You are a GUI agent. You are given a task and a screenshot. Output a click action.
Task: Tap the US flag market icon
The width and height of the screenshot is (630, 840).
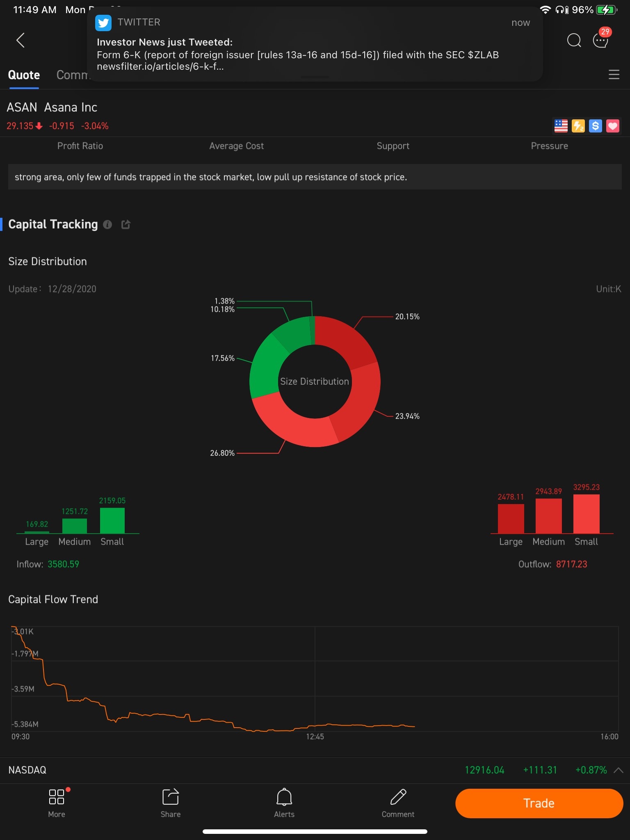(561, 126)
